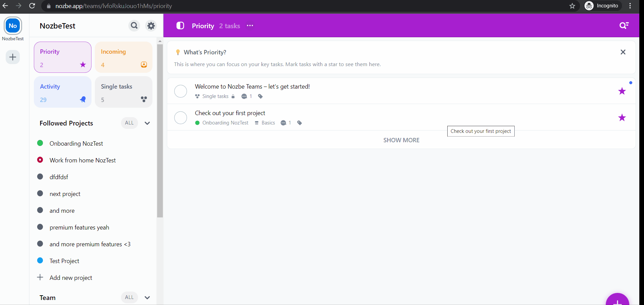This screenshot has width=644, height=305.
Task: Open the Activity view card
Action: point(63,92)
